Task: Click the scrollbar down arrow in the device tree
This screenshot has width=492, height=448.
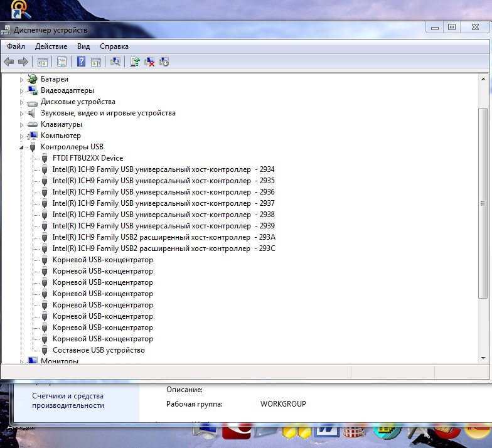Action: coord(483,358)
